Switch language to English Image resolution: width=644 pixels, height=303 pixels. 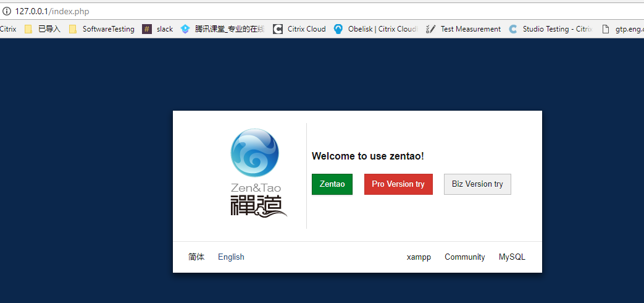click(x=231, y=257)
